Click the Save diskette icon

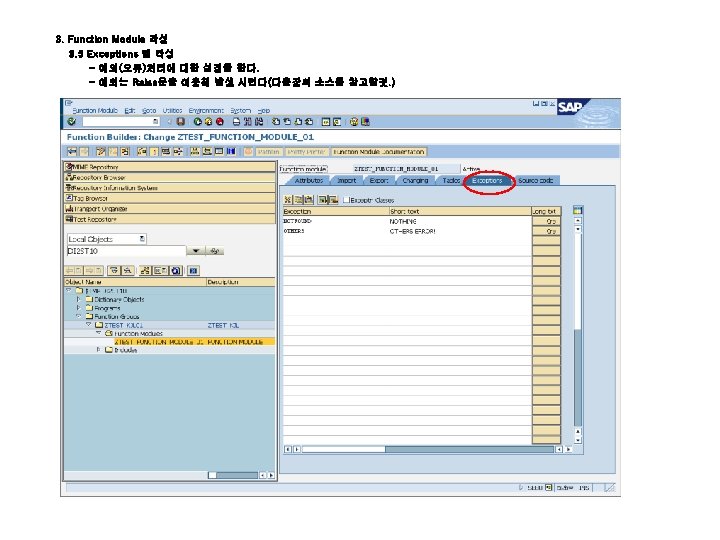click(x=180, y=122)
